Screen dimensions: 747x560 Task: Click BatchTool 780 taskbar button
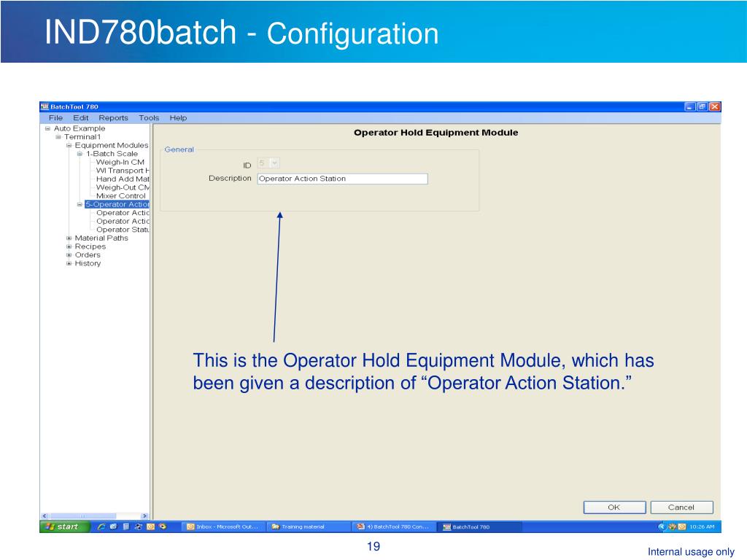coord(479,526)
